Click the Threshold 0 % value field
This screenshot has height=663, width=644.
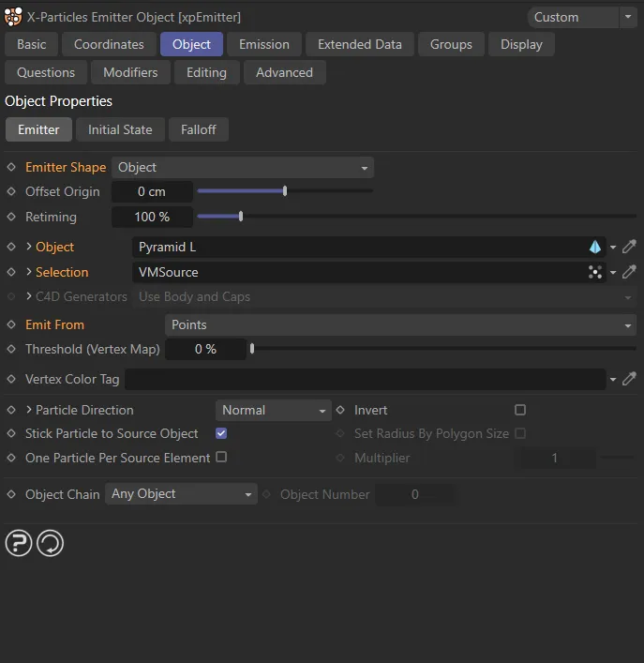tap(205, 349)
